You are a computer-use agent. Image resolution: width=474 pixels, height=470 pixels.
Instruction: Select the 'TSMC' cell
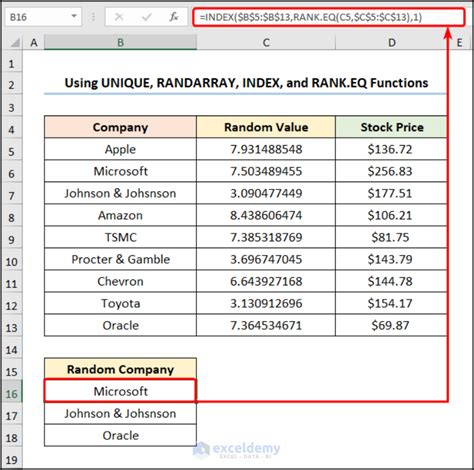(x=120, y=237)
